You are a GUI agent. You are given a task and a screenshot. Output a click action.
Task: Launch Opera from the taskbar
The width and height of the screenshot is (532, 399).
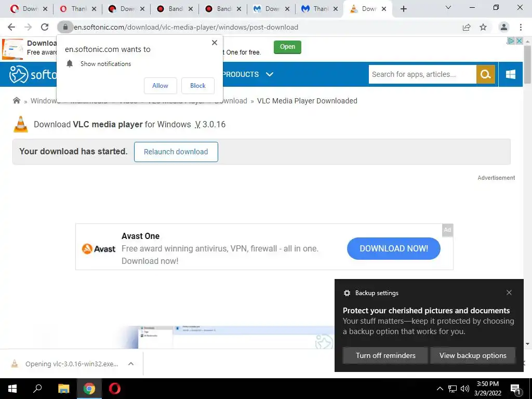click(x=115, y=389)
